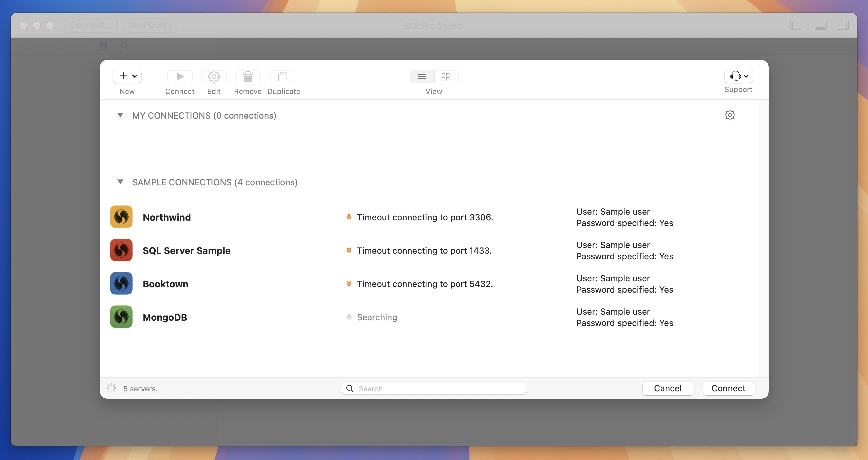Select the Northwind sample connection
Image resolution: width=868 pixels, height=460 pixels.
click(x=166, y=217)
